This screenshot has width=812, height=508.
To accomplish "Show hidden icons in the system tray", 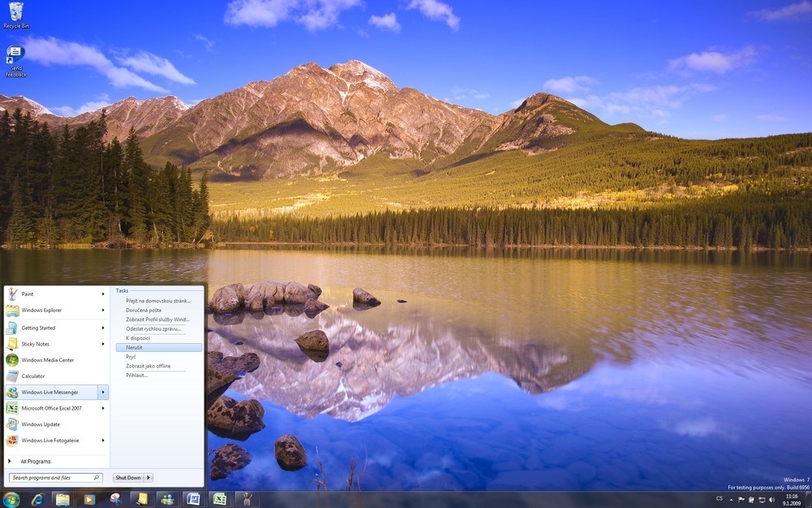I will coord(732,500).
